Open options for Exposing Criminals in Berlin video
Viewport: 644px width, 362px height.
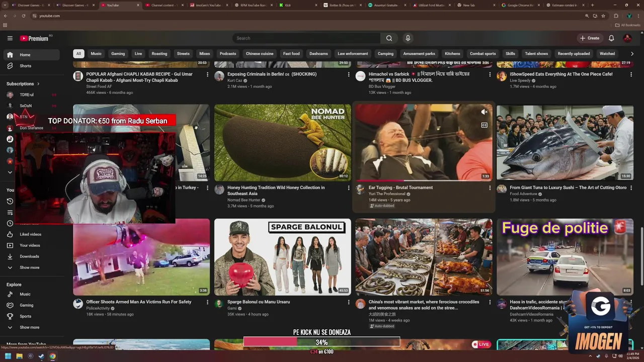348,74
